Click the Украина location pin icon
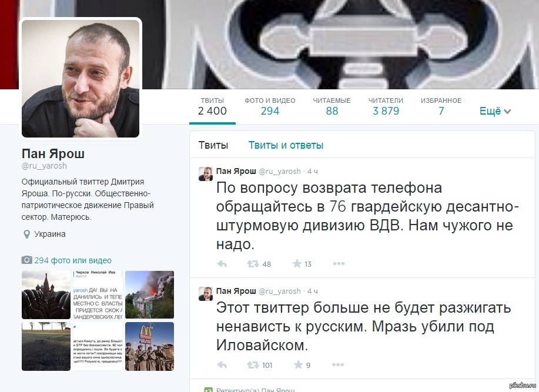The width and height of the screenshot is (539, 392). [26, 234]
